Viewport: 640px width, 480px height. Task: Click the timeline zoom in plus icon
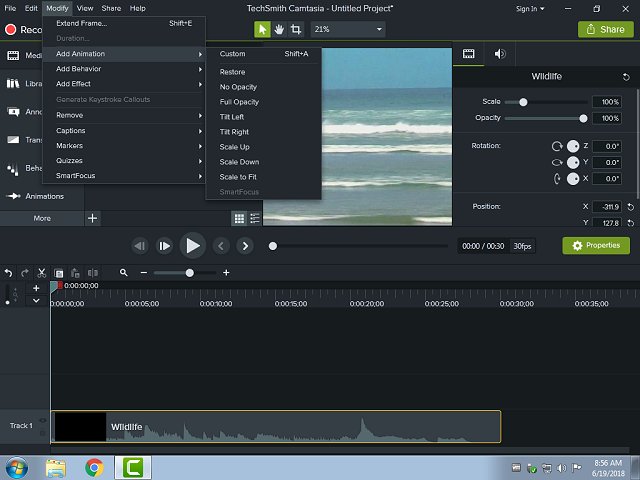pyautogui.click(x=226, y=272)
